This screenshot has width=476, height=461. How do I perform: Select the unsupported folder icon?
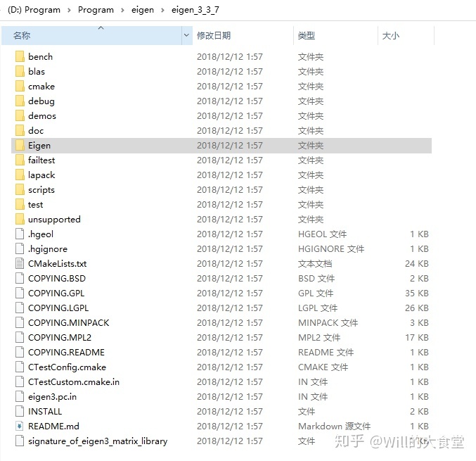click(20, 220)
